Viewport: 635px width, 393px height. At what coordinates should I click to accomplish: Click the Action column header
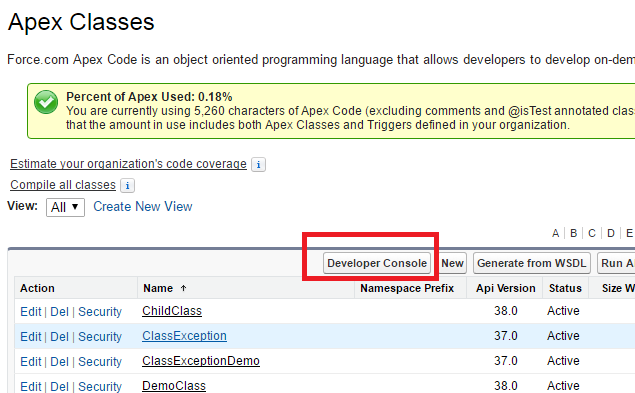37,288
